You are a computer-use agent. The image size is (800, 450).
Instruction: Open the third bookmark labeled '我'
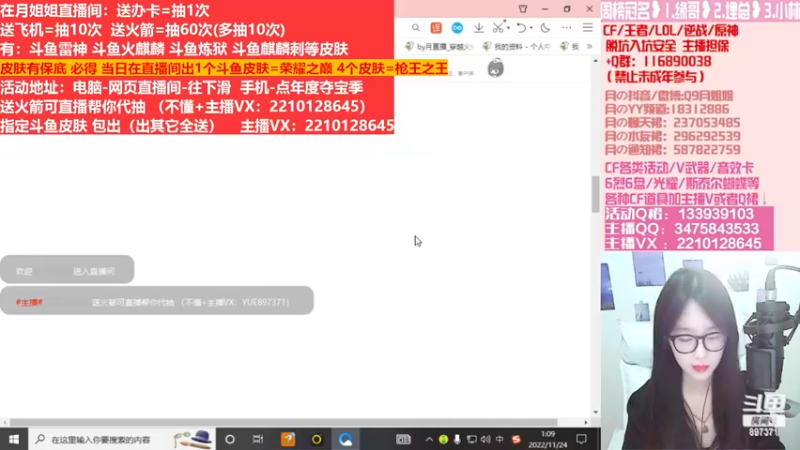point(570,46)
